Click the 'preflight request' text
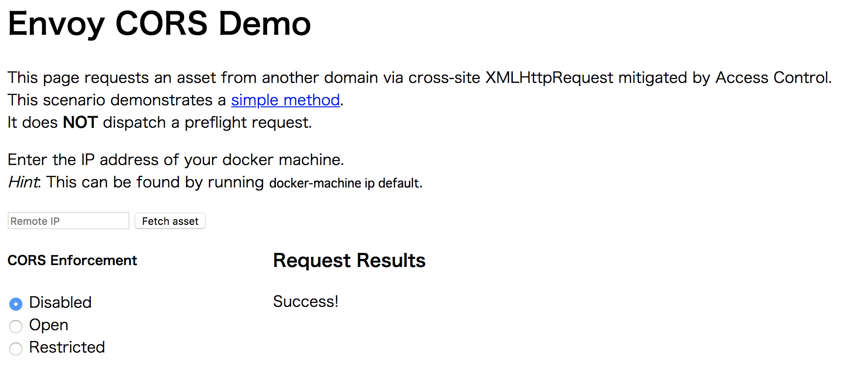 click(x=247, y=123)
